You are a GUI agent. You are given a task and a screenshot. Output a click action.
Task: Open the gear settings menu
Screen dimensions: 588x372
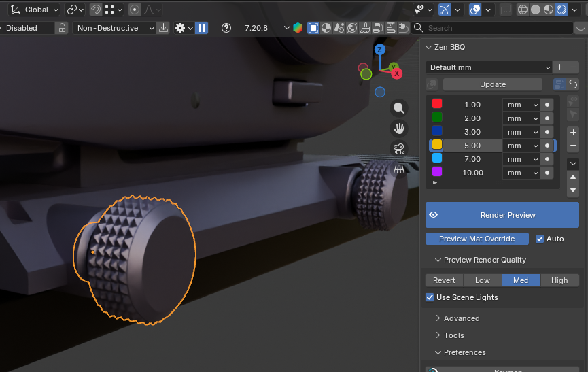point(184,28)
